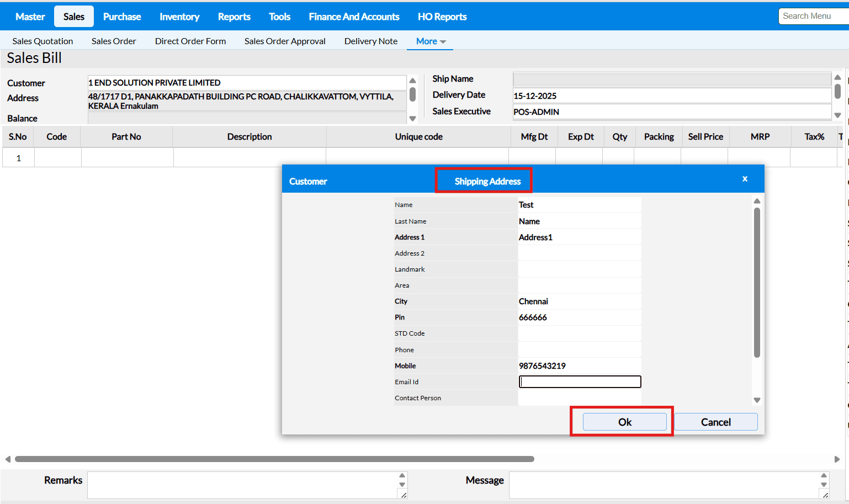Image resolution: width=849 pixels, height=504 pixels.
Task: Click horizontal scrollbar right arrow
Action: coord(837,459)
